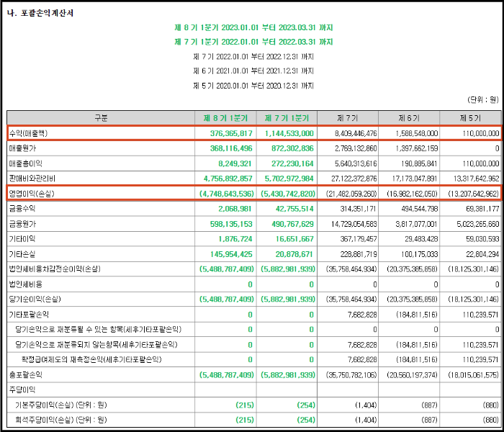The image size is (504, 432).
Task: Click other loss value 145,954,425
Action: click(231, 254)
